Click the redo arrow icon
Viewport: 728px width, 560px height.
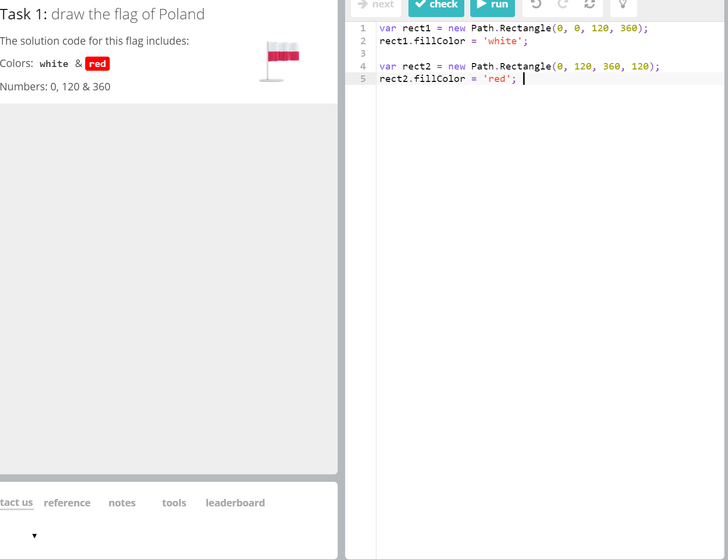tap(563, 4)
